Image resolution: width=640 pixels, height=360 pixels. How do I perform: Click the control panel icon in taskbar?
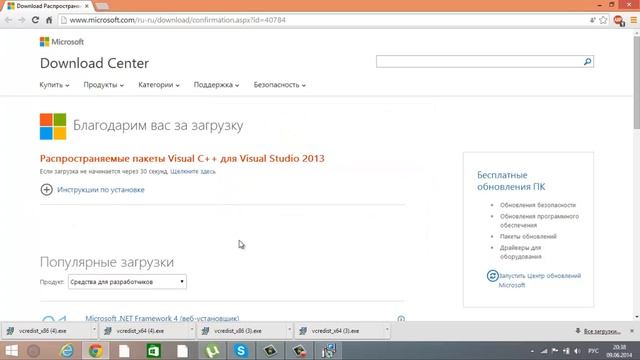328,351
